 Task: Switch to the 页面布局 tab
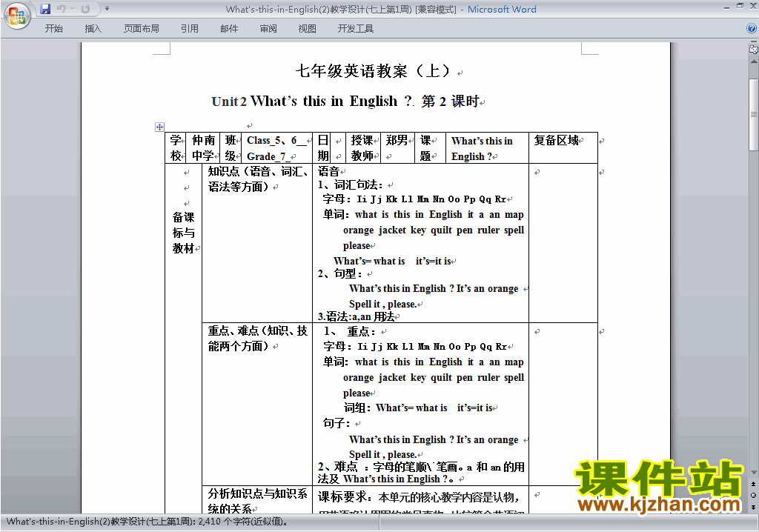click(x=142, y=29)
